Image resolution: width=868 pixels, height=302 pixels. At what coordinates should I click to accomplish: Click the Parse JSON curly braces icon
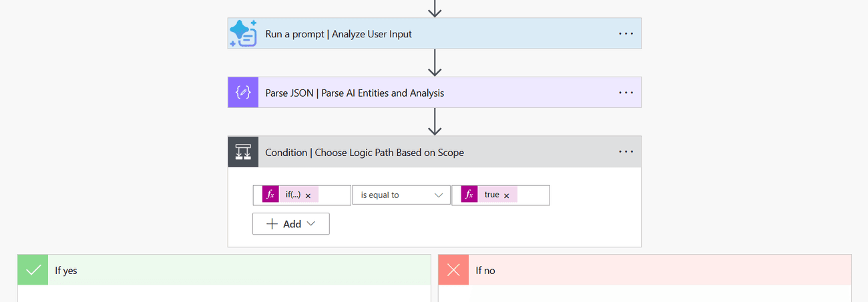pos(243,93)
